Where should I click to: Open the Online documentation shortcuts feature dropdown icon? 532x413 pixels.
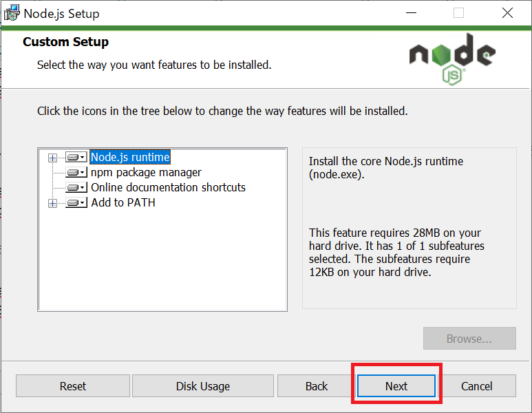76,187
